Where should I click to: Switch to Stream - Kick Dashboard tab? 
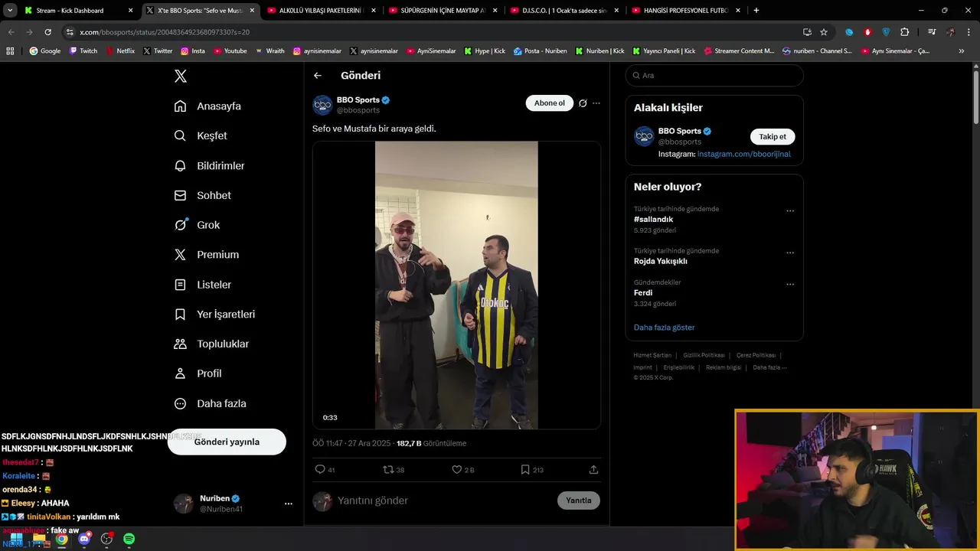click(77, 11)
